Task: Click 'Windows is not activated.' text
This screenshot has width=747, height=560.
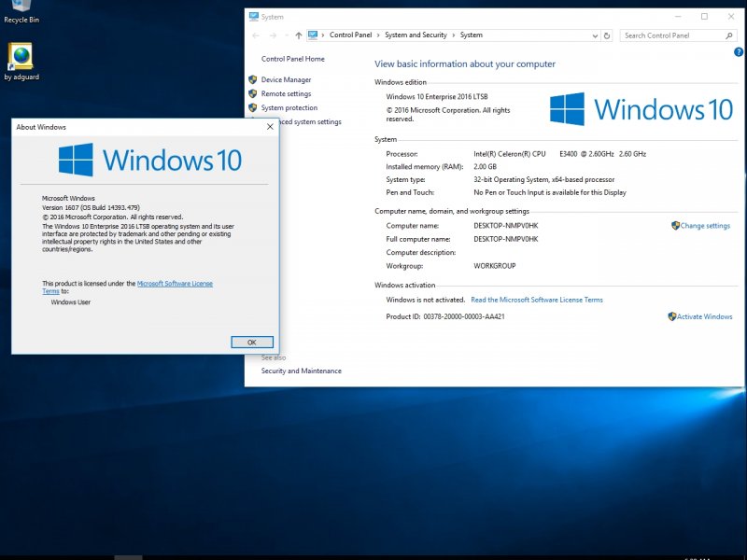Action: pyautogui.click(x=426, y=300)
